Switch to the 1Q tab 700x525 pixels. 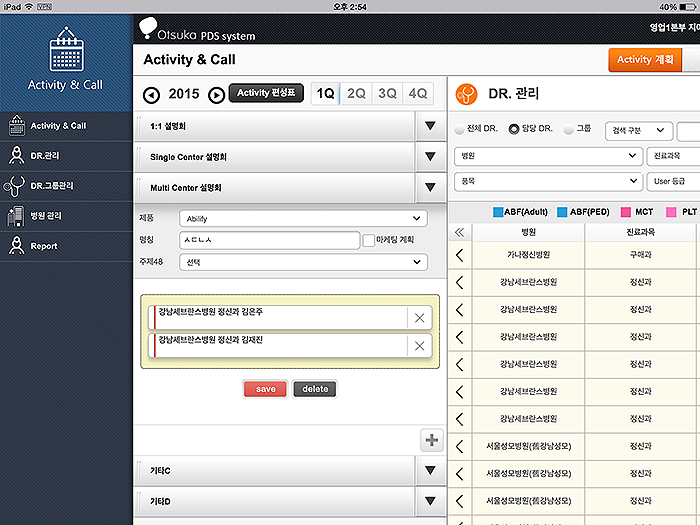coord(325,93)
